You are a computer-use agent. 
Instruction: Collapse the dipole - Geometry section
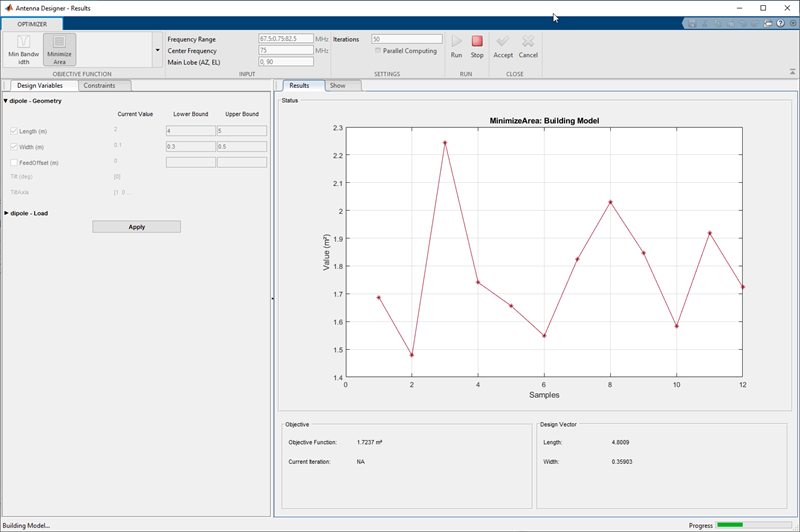click(6, 101)
